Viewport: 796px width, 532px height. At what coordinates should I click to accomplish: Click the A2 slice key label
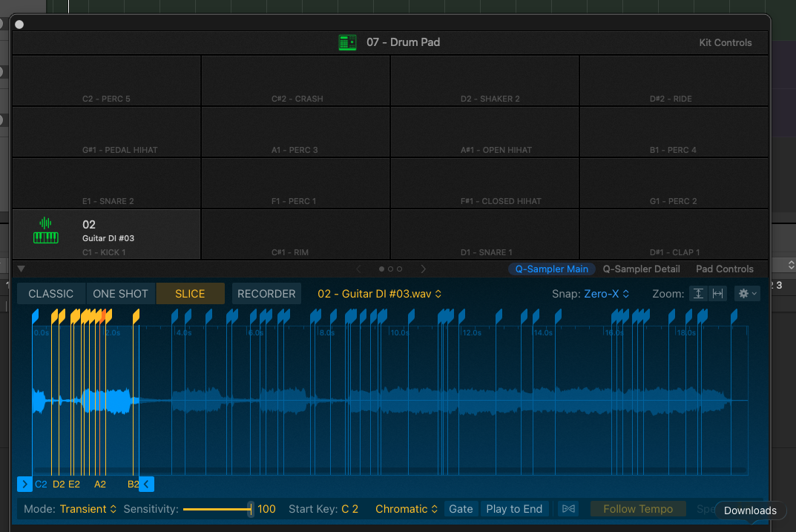pos(100,485)
